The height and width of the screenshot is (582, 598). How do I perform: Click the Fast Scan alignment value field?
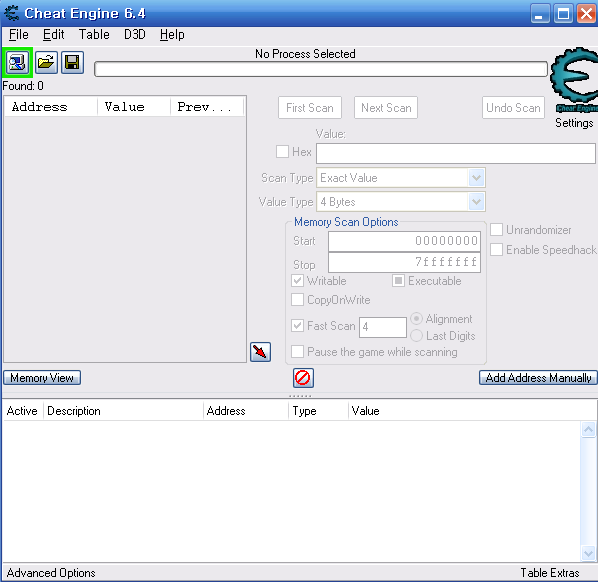[x=383, y=327]
